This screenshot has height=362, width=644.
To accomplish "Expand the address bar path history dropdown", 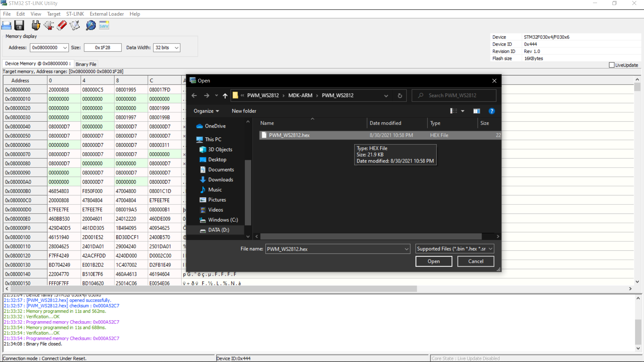I will coord(386,96).
